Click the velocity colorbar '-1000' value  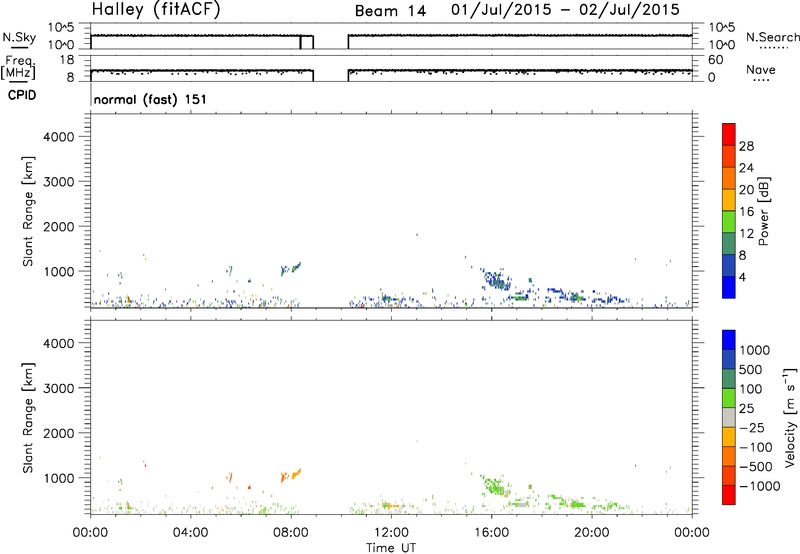click(759, 486)
